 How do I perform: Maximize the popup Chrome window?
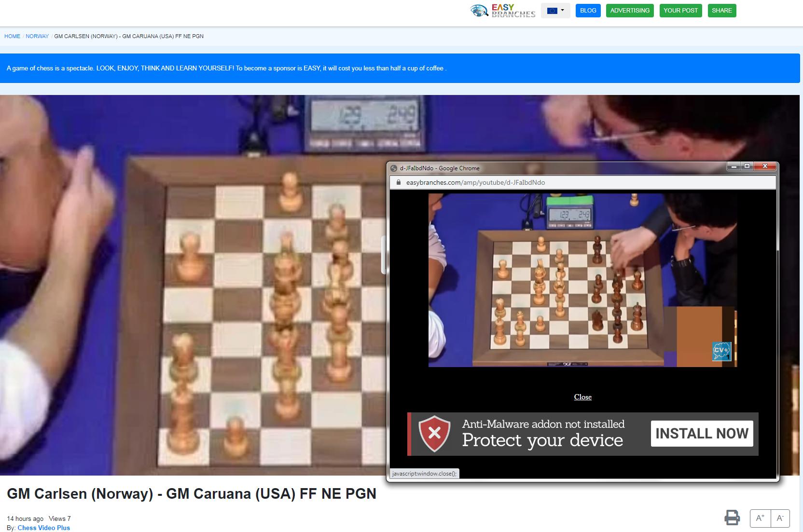click(x=747, y=166)
